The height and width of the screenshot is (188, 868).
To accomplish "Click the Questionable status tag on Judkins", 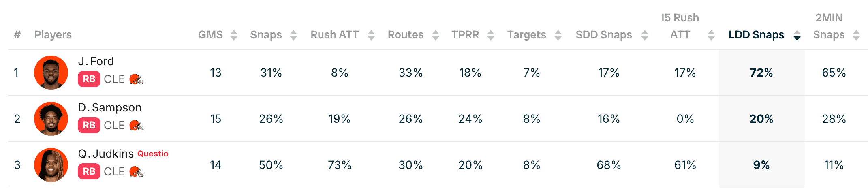I will [x=153, y=154].
